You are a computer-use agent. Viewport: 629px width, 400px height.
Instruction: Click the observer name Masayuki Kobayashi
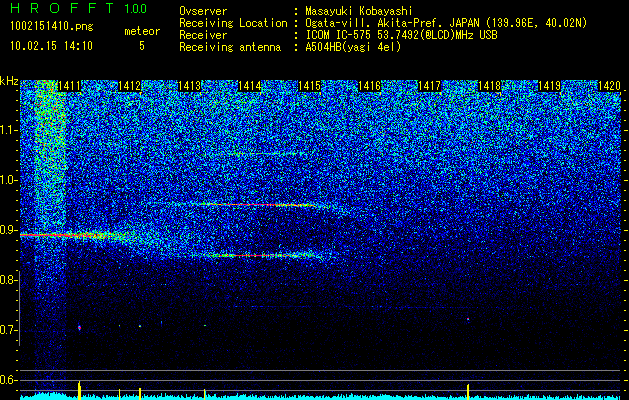click(359, 11)
